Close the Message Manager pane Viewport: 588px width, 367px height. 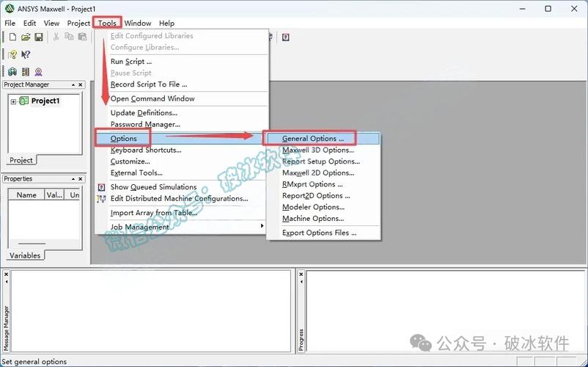click(7, 275)
